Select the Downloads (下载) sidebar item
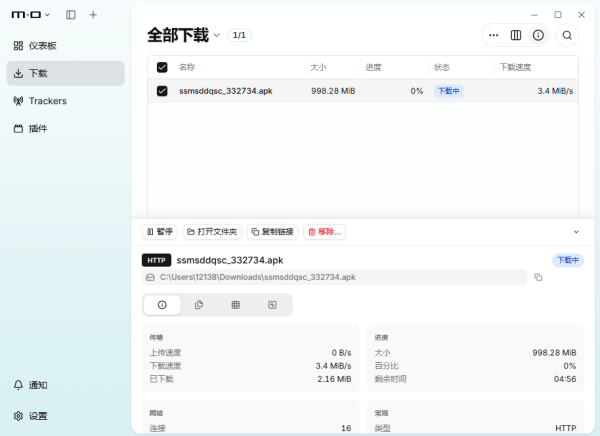 65,73
